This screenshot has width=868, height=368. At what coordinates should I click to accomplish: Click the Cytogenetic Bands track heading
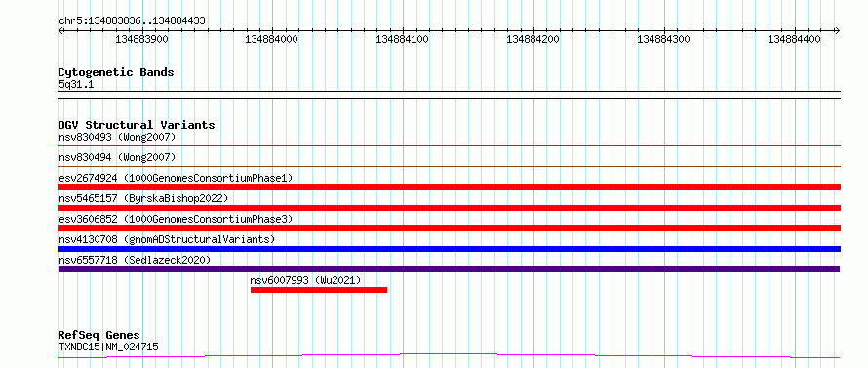[x=116, y=72]
